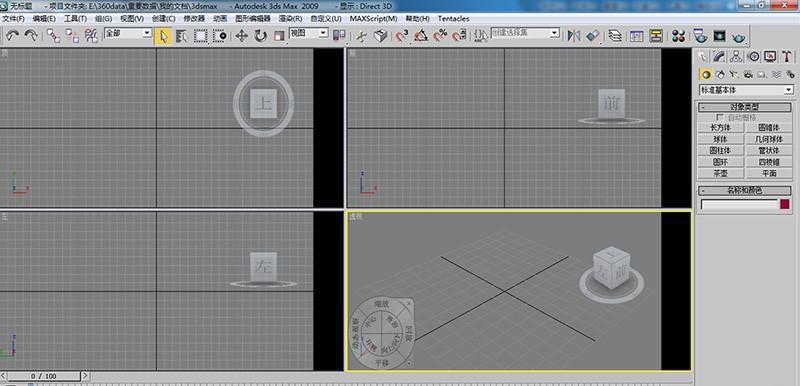The width and height of the screenshot is (800, 386).
Task: Click the 0 / 100 time slider
Action: click(44, 376)
